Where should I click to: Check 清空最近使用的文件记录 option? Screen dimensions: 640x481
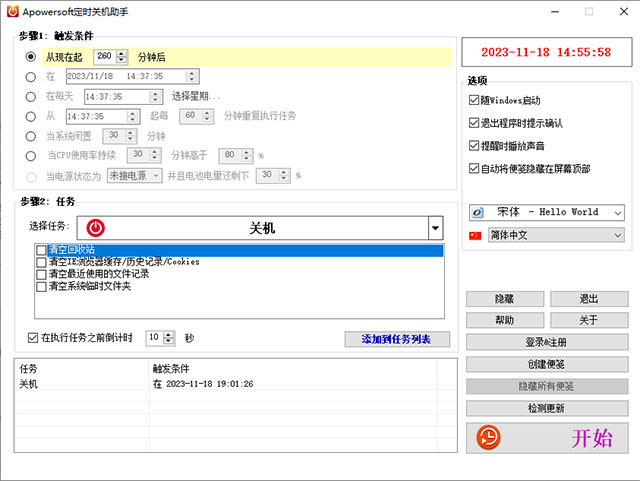point(41,274)
